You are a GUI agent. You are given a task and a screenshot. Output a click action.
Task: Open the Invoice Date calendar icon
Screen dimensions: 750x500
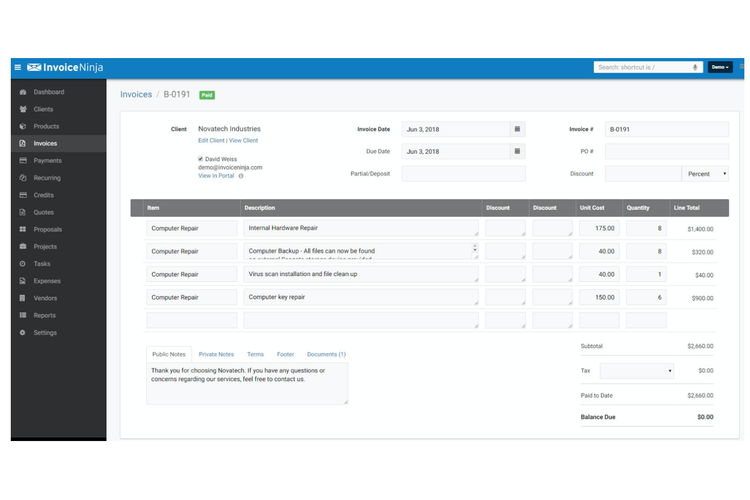coord(517,129)
